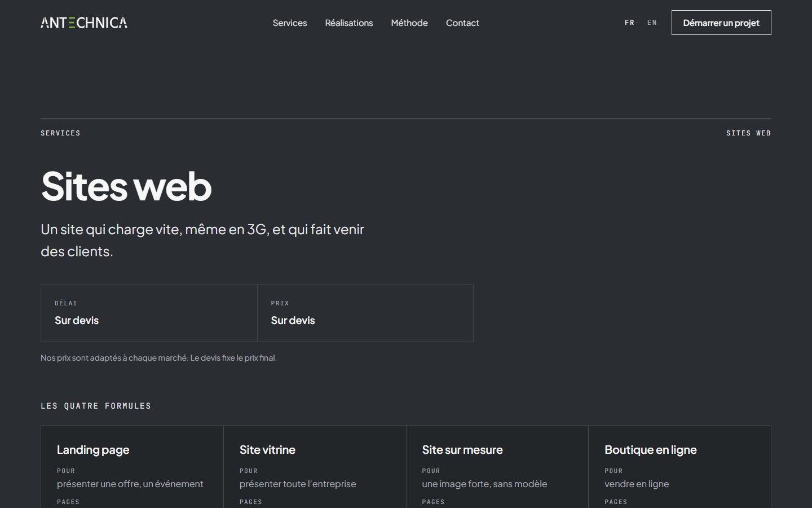
Task: Click 'présenter toute l'entreprise' text
Action: pyautogui.click(x=298, y=484)
